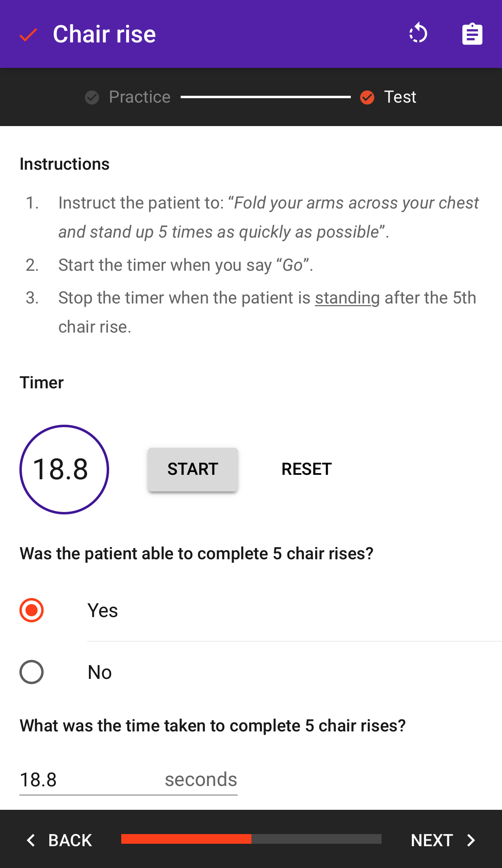This screenshot has height=868, width=502.
Task: Select the Yes radio button
Action: coord(32,610)
